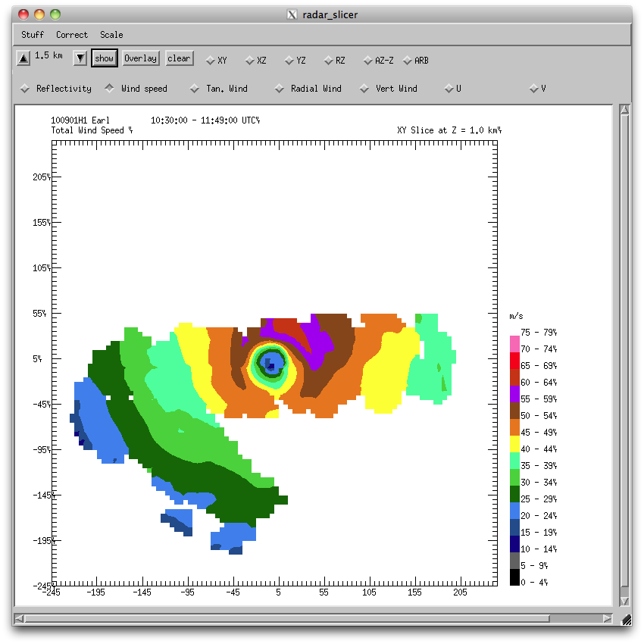Click the clear button

(x=179, y=58)
